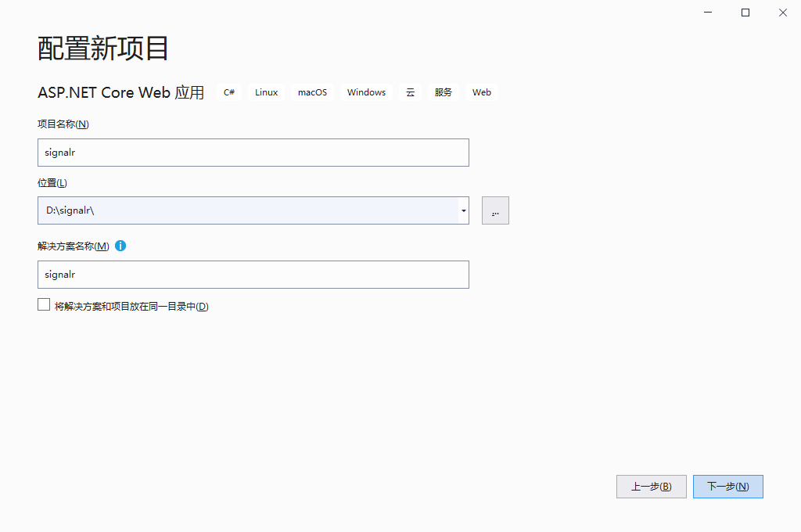
Task: Click the 项目名称(N) field label
Action: (x=63, y=124)
